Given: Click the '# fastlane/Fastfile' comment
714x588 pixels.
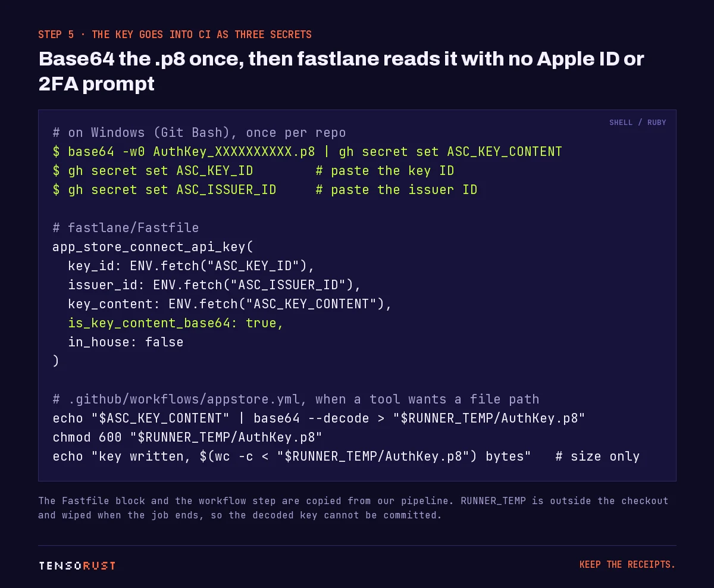Looking at the screenshot, I should point(126,228).
